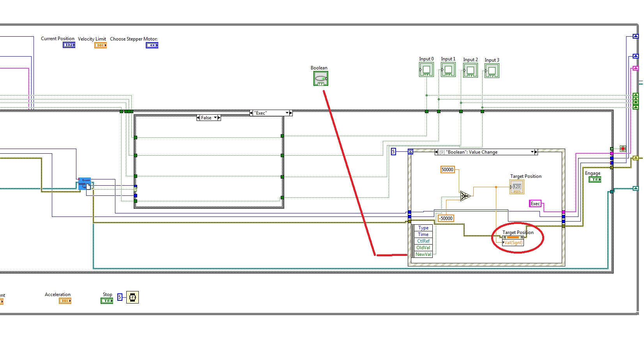Click the Stop label text
The width and height of the screenshot is (644, 355).
108,295
